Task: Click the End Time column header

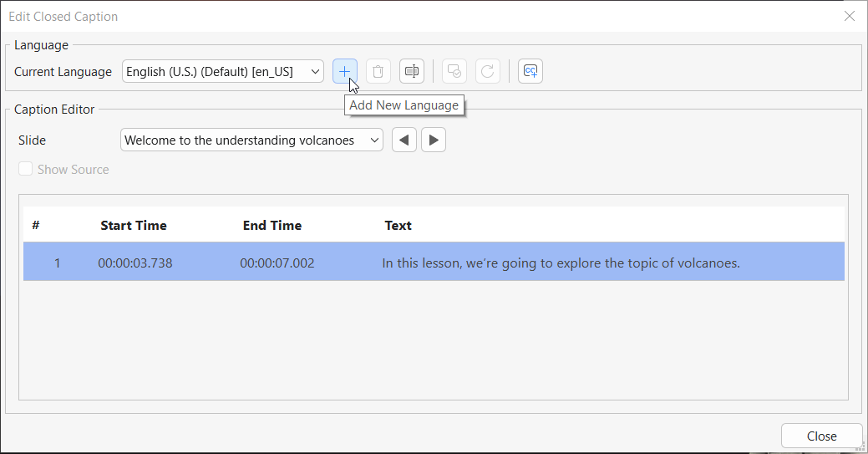Action: [272, 226]
